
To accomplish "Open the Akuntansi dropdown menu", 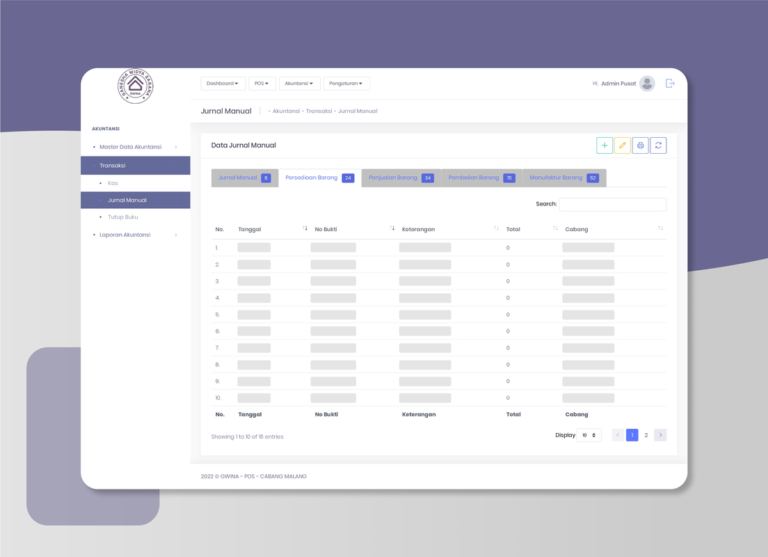I will (299, 84).
